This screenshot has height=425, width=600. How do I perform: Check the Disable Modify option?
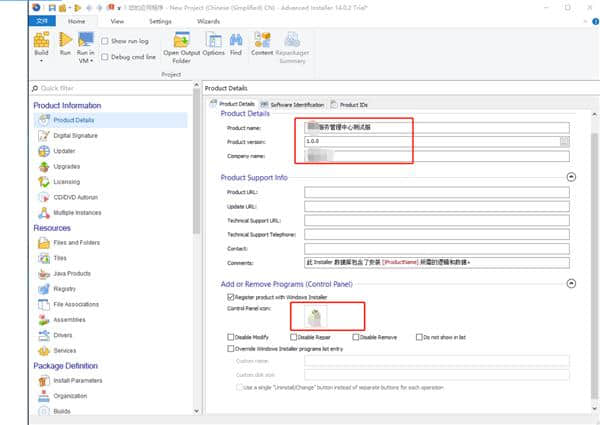tap(230, 337)
